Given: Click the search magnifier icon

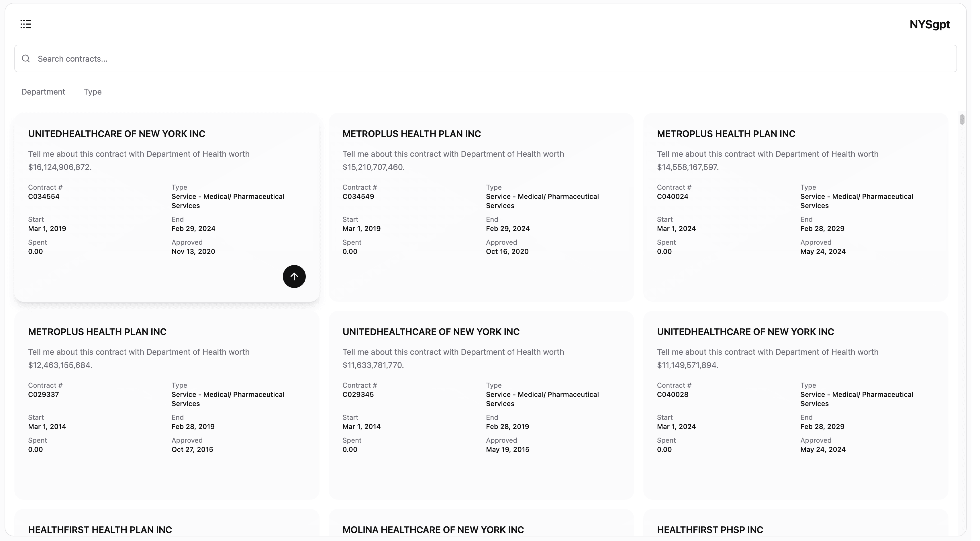Looking at the screenshot, I should click(x=26, y=58).
